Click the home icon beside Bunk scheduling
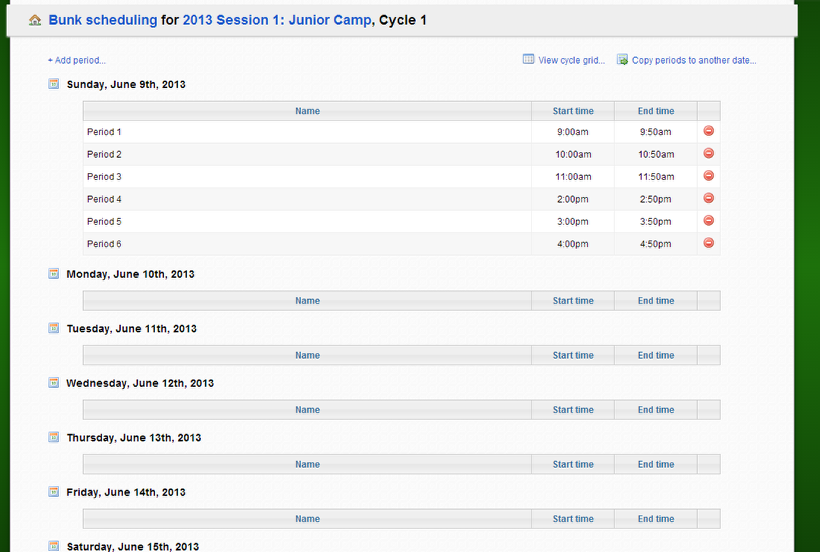820x552 pixels. [35, 20]
